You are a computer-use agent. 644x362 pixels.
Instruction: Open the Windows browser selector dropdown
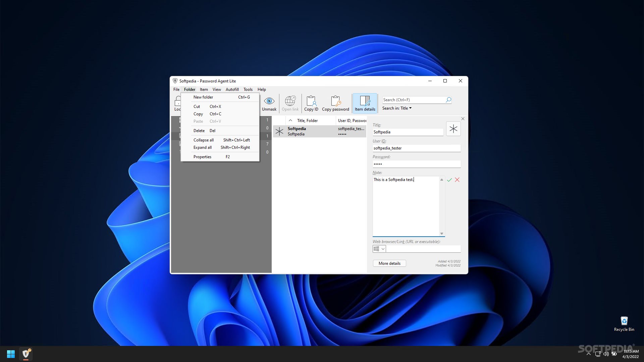(379, 249)
